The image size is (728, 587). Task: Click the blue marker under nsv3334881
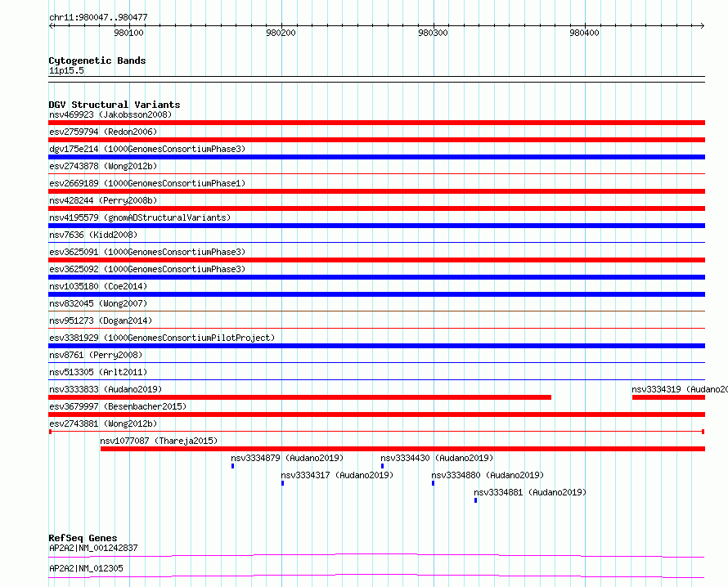(475, 500)
